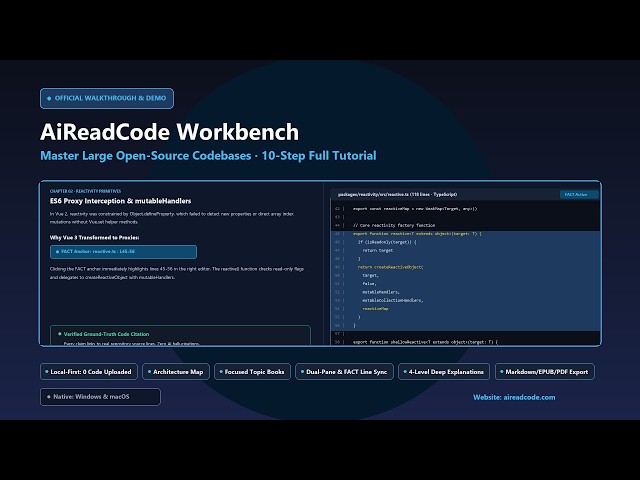The width and height of the screenshot is (640, 480).
Task: Click the Why Vue 3 Transformed to Proxies heading
Action: [94, 238]
